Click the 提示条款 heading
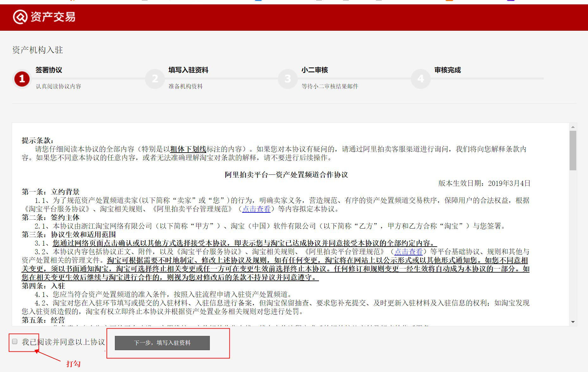Image resolution: width=588 pixels, height=372 pixels. coord(38,141)
